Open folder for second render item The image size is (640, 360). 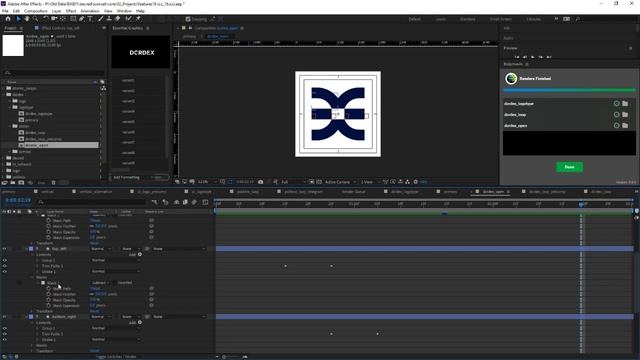click(x=625, y=115)
